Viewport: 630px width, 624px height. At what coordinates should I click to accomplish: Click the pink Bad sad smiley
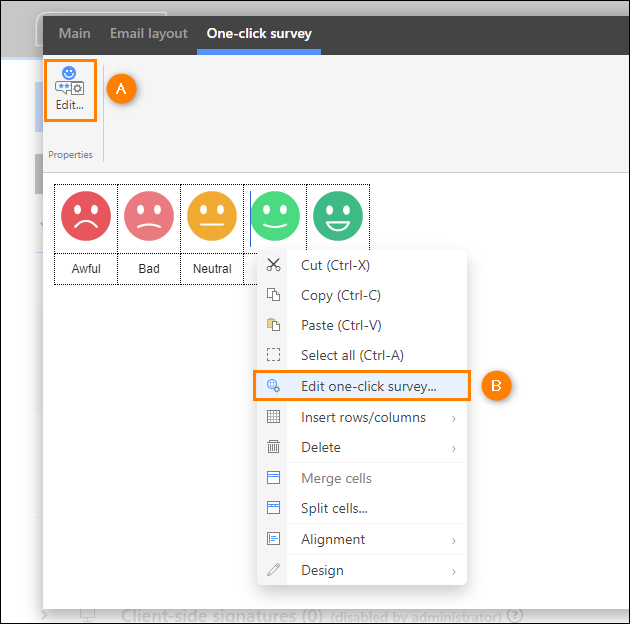149,216
